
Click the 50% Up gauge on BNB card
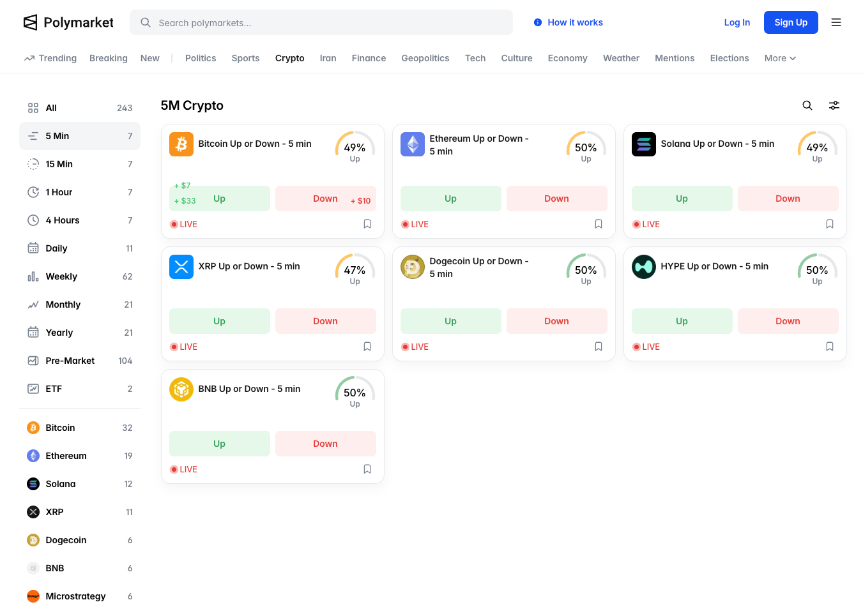coord(355,393)
